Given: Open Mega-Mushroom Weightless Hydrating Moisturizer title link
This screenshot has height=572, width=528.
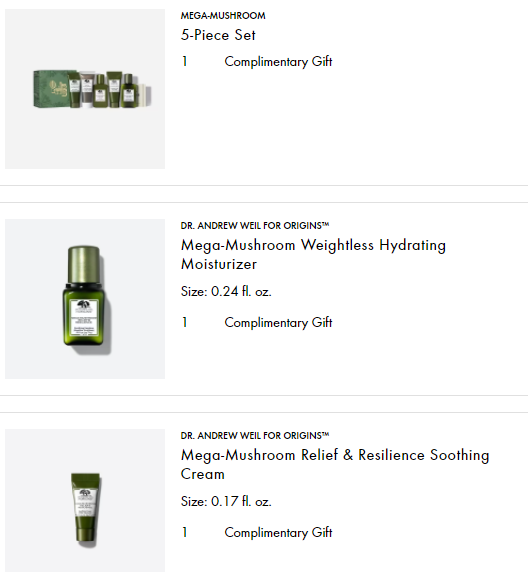Looking at the screenshot, I should coord(313,254).
